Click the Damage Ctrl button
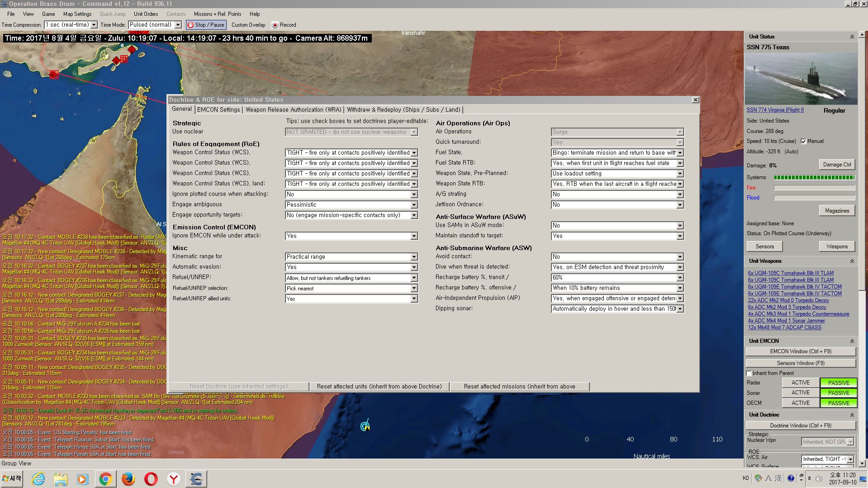The image size is (868, 488). (837, 165)
